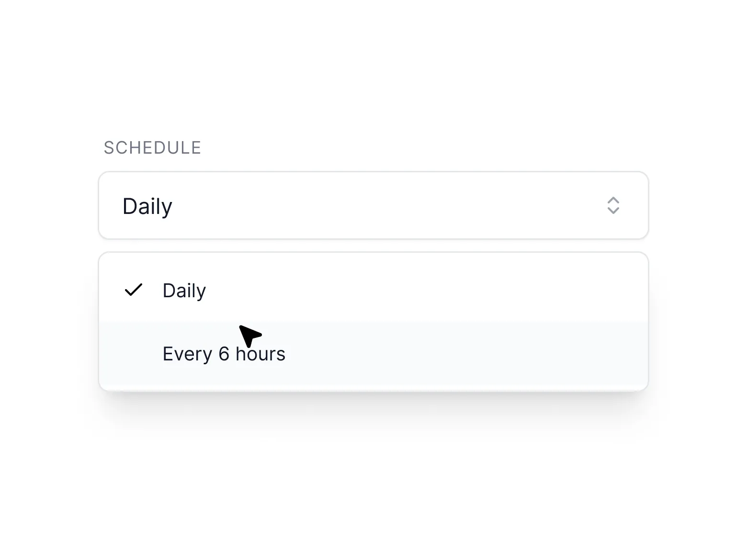
Task: Click the Daily text in the field
Action: click(147, 205)
